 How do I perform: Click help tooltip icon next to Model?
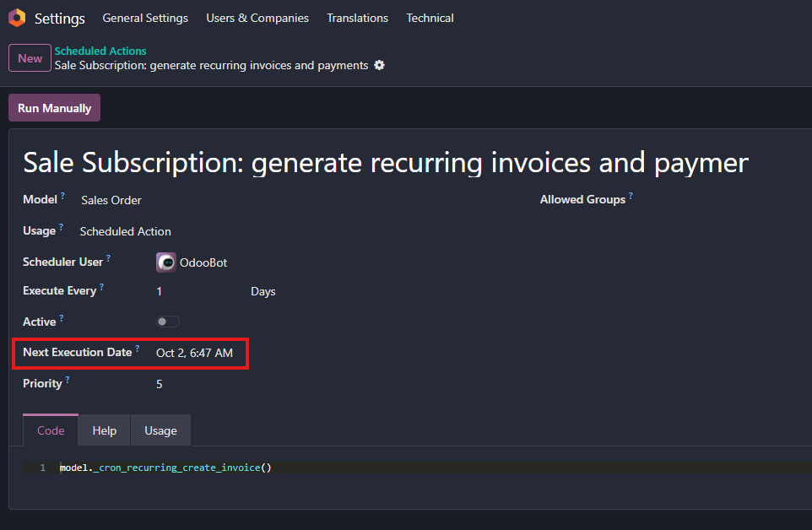[x=62, y=197]
